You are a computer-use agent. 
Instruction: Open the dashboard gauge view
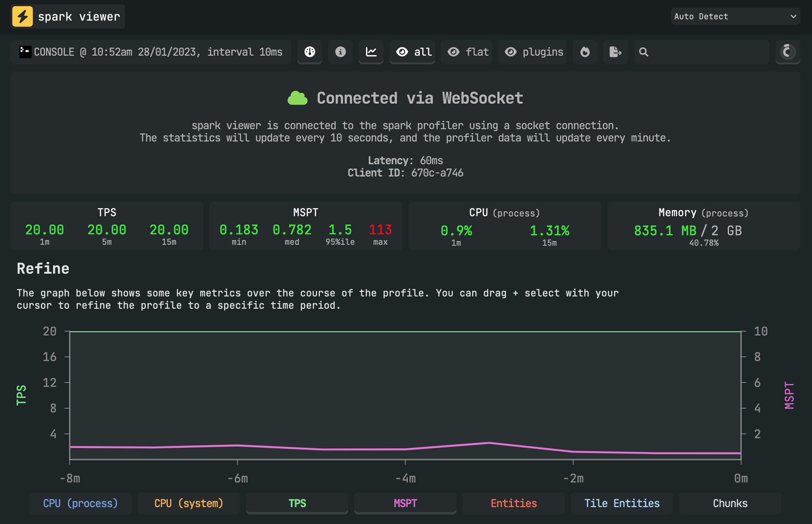(x=309, y=52)
